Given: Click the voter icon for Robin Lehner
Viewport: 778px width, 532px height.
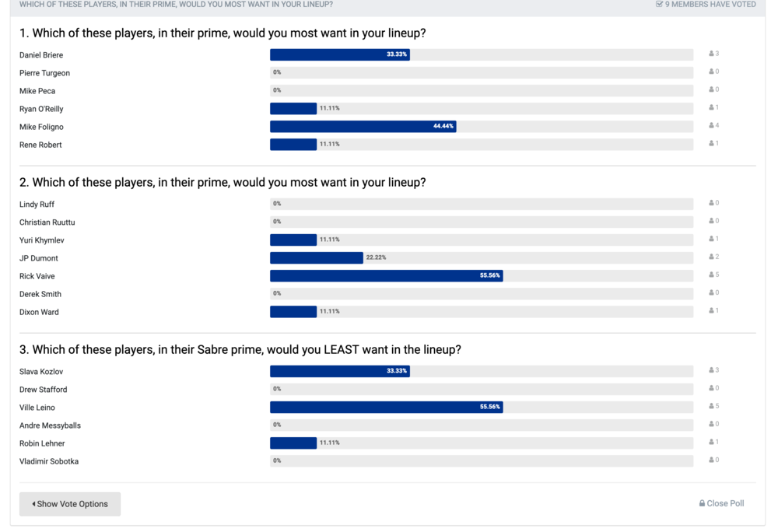Looking at the screenshot, I should [x=711, y=442].
